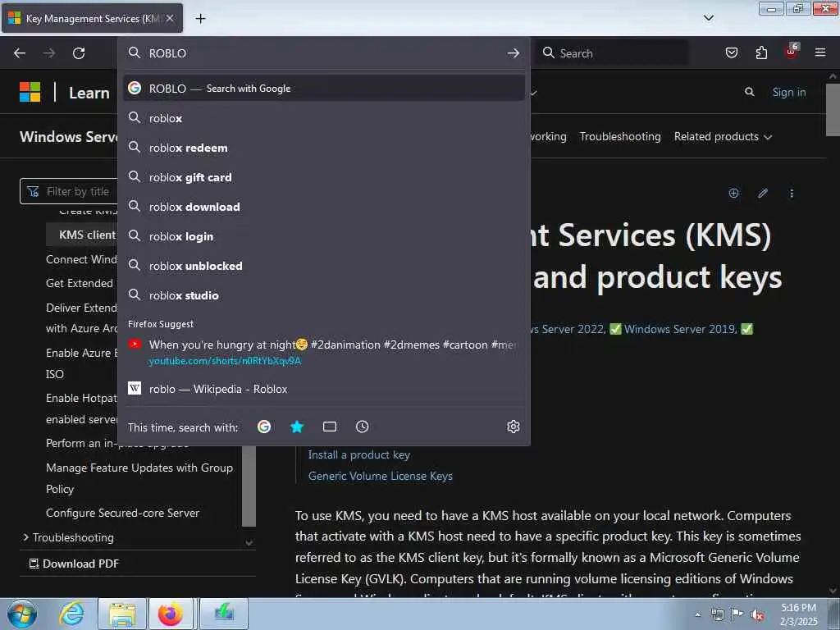Click the Windows Server 2019 link
This screenshot has width=840, height=630.
680,329
